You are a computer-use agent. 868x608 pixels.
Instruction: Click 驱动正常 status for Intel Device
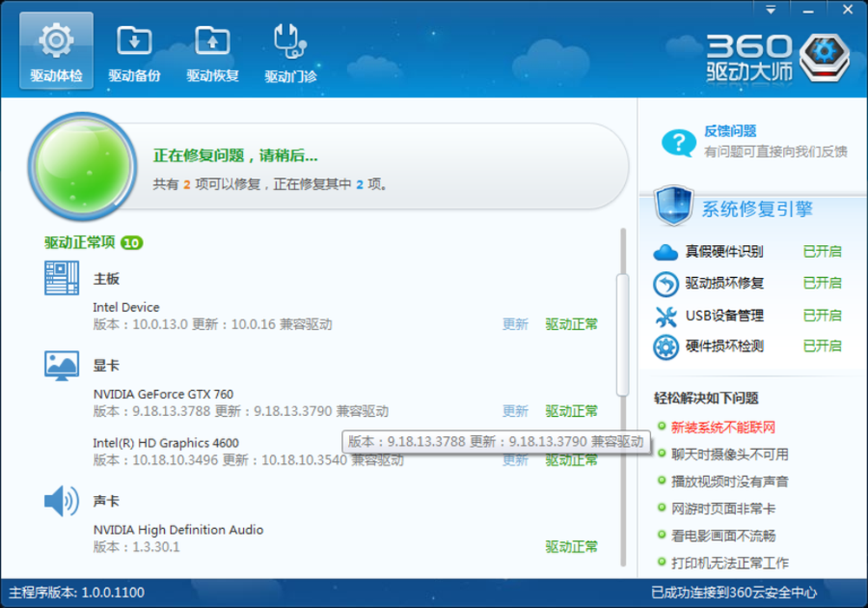[571, 324]
